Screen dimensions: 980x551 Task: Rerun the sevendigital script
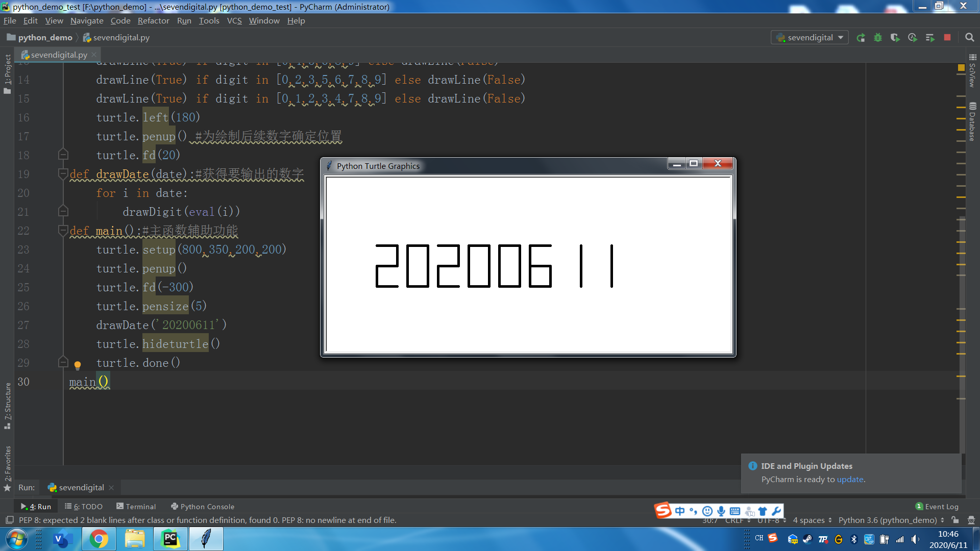click(x=861, y=38)
